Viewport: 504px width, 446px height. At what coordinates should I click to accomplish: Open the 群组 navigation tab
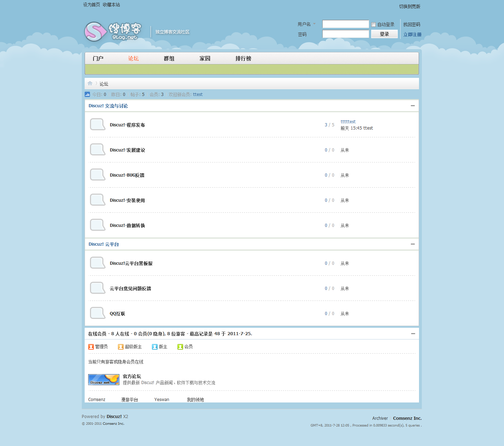[169, 58]
